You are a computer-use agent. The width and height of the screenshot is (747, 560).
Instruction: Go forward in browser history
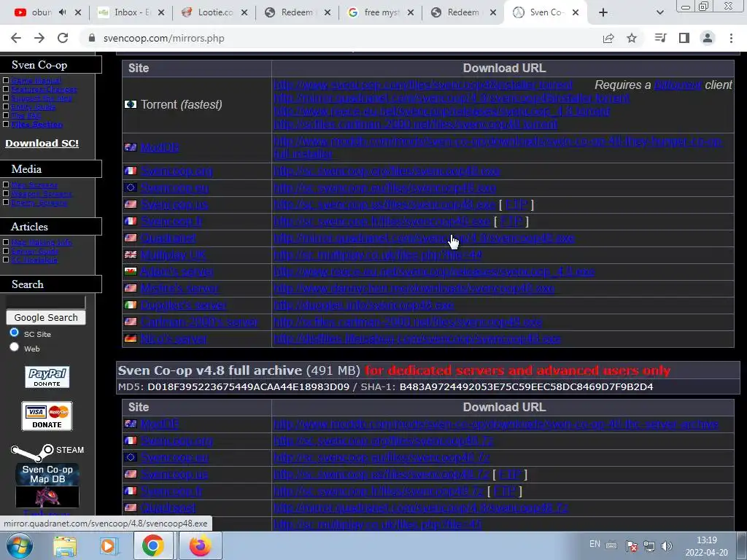39,38
